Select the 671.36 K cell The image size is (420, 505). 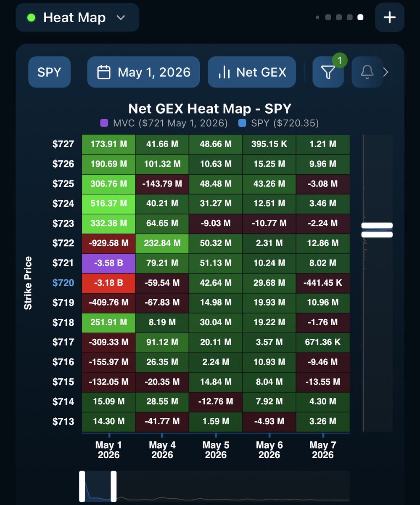pos(323,342)
